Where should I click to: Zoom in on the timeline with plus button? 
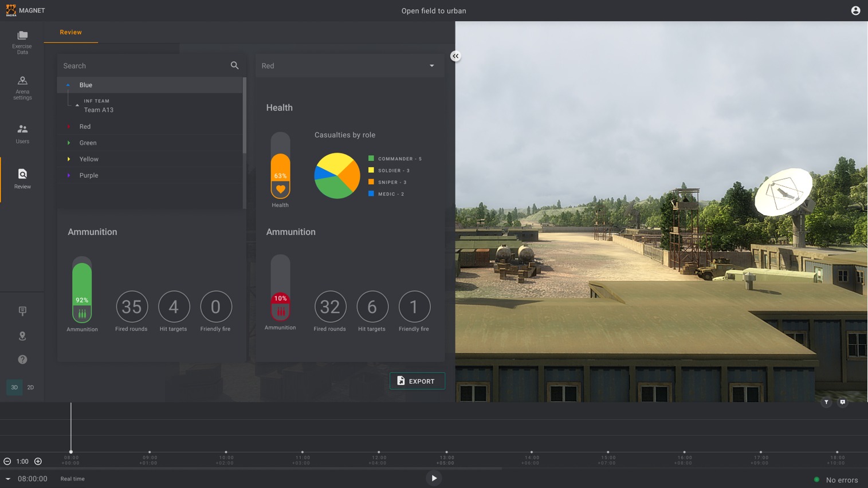[x=38, y=461]
